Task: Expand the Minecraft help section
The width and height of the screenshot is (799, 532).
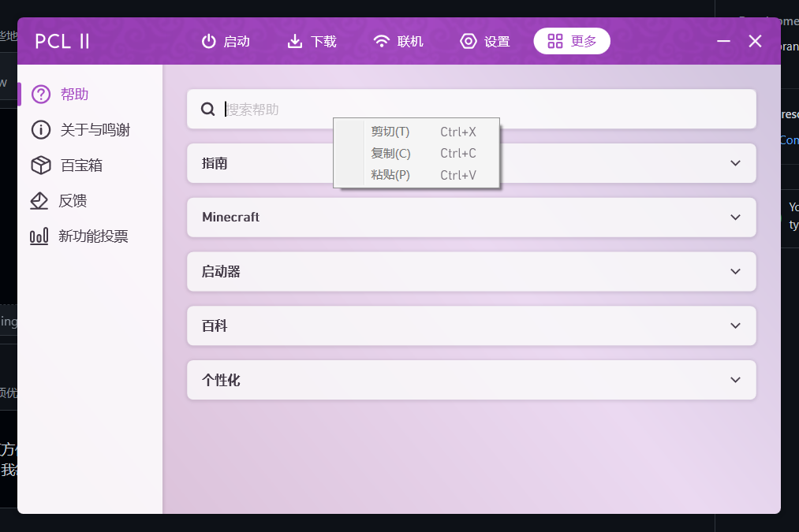Action: (x=471, y=218)
